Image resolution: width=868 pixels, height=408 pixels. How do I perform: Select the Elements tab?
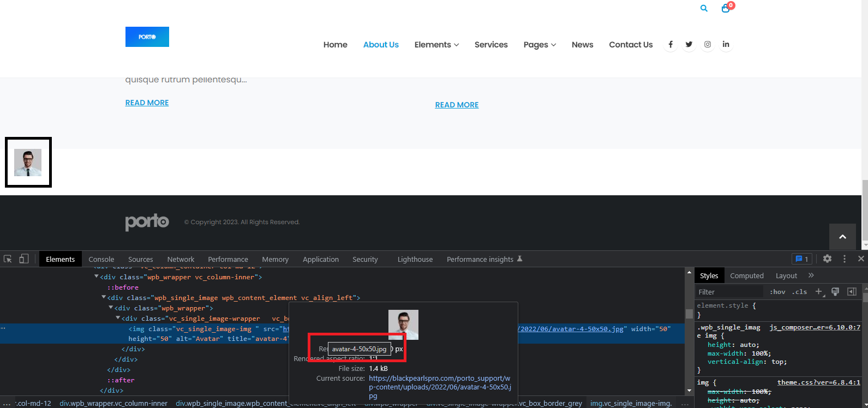[x=61, y=259]
